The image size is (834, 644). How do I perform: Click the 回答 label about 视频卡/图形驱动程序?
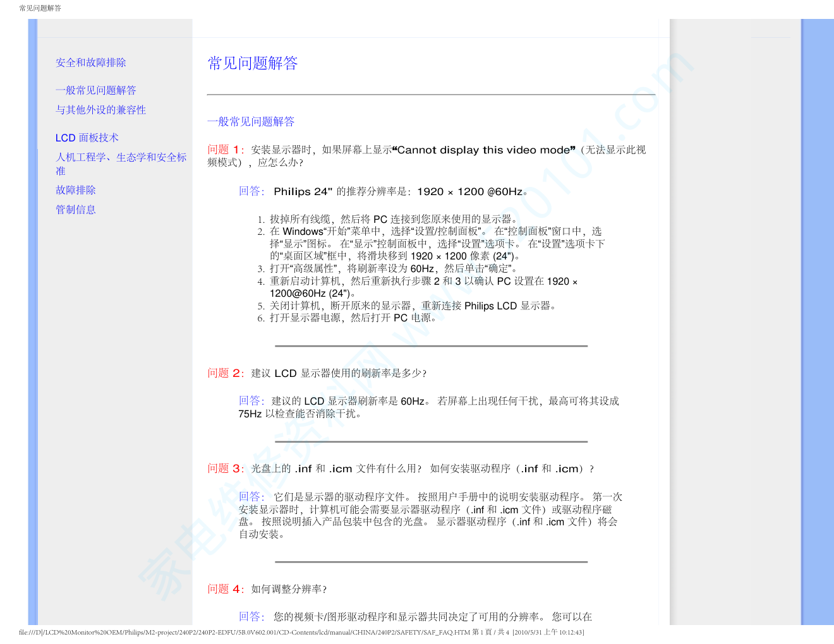point(251,617)
